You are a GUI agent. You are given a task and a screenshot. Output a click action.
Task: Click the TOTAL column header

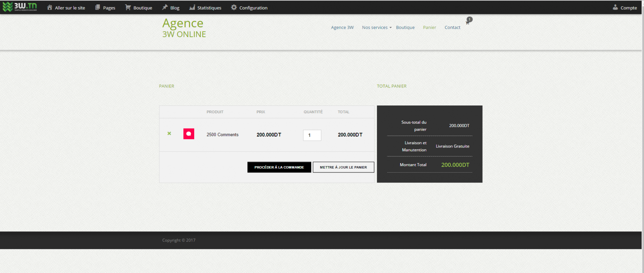coord(343,112)
